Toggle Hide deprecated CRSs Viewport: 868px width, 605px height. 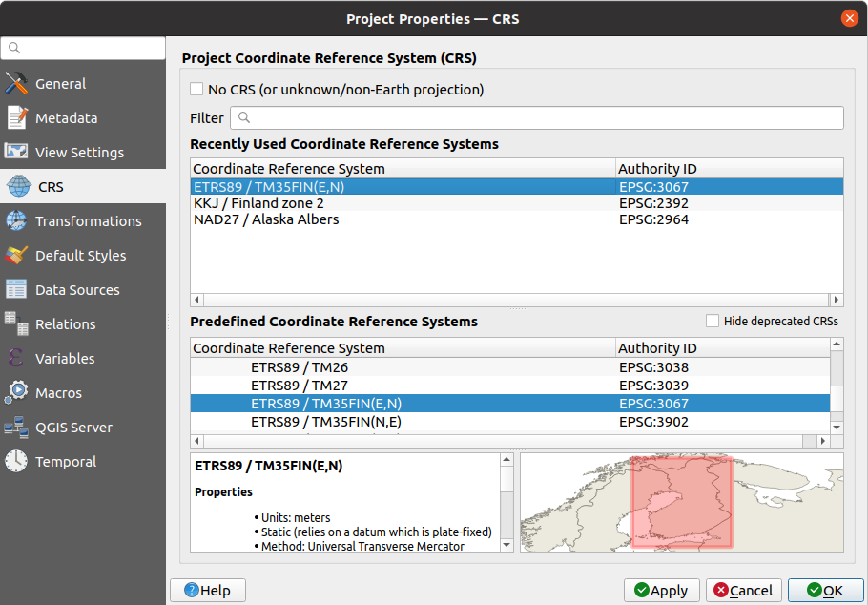coord(713,321)
